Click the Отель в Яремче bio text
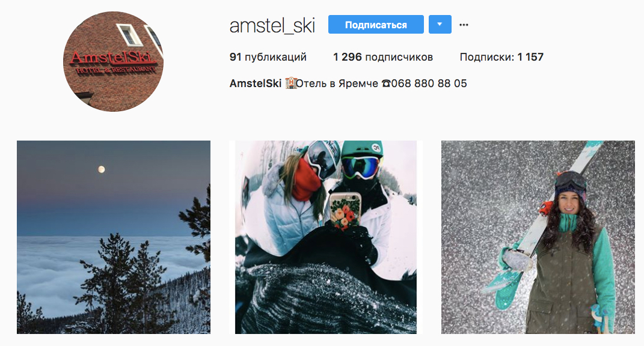The image size is (644, 346). point(337,83)
